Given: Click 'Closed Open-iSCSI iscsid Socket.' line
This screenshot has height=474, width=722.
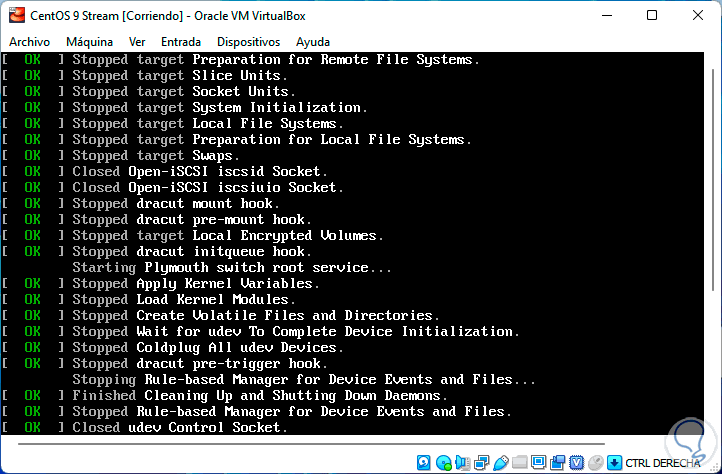Looking at the screenshot, I should pyautogui.click(x=200, y=171).
